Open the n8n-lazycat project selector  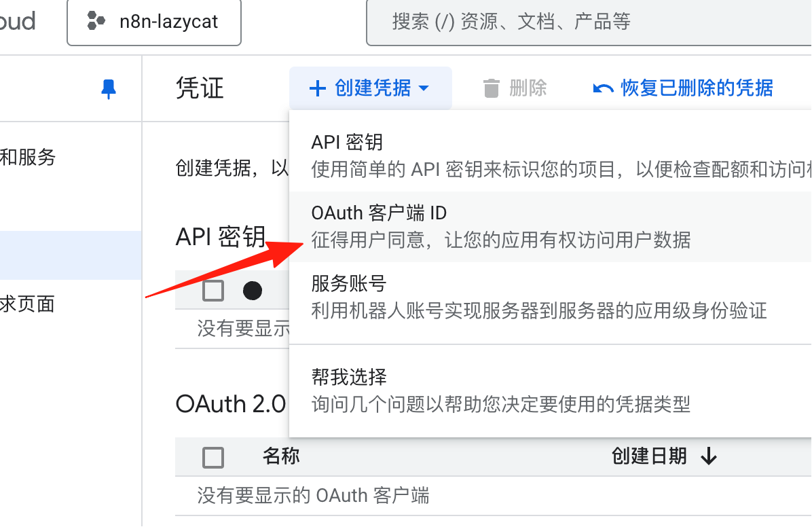(154, 22)
